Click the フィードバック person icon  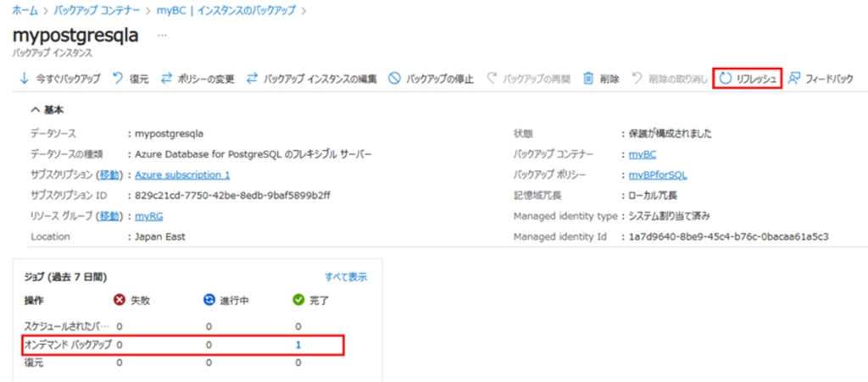(x=794, y=79)
